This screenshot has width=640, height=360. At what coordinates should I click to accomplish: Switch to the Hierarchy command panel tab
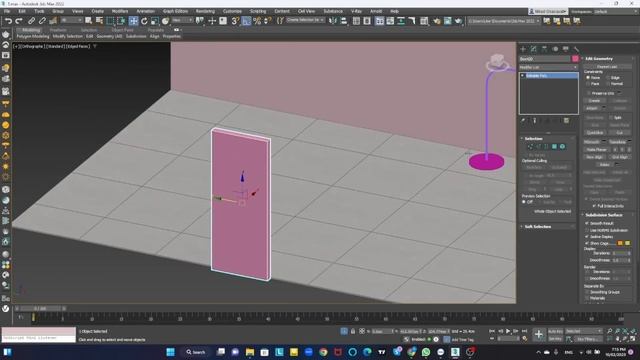544,49
